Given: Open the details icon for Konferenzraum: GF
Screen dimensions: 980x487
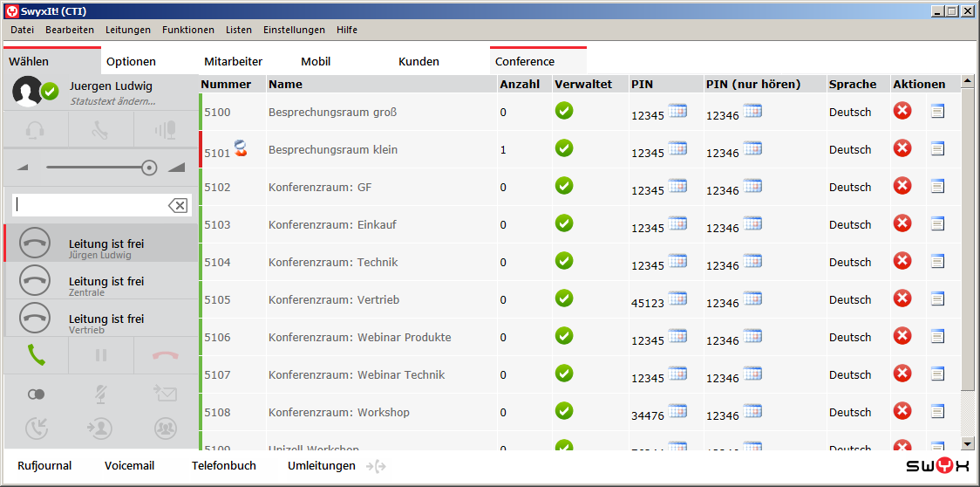Looking at the screenshot, I should click(937, 186).
